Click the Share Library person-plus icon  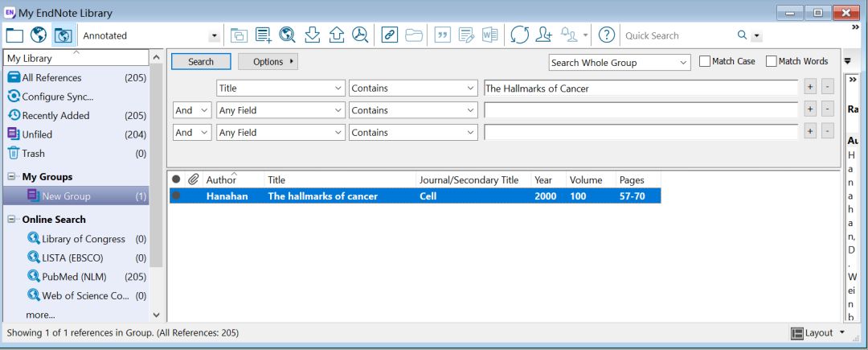tap(544, 35)
